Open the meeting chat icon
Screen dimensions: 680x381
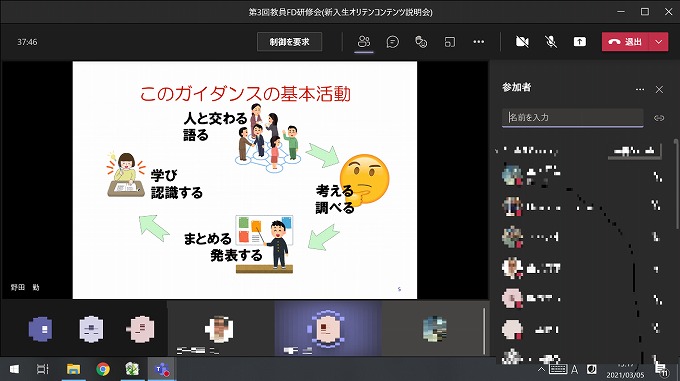[x=392, y=42]
